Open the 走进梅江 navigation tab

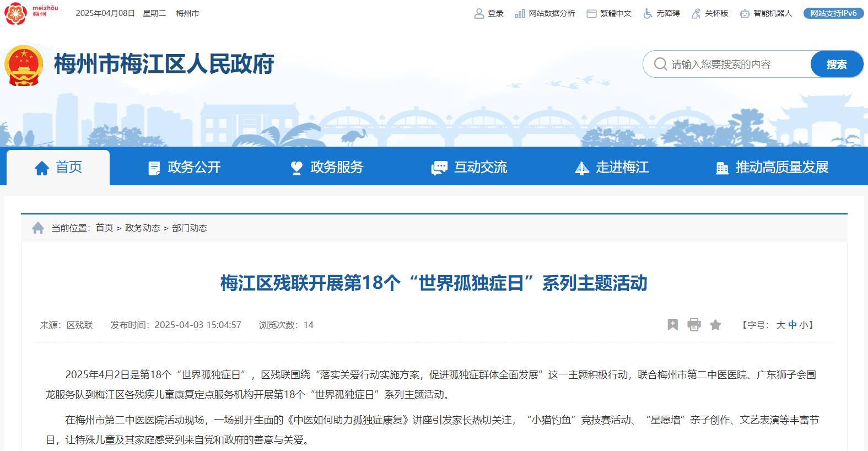click(612, 168)
